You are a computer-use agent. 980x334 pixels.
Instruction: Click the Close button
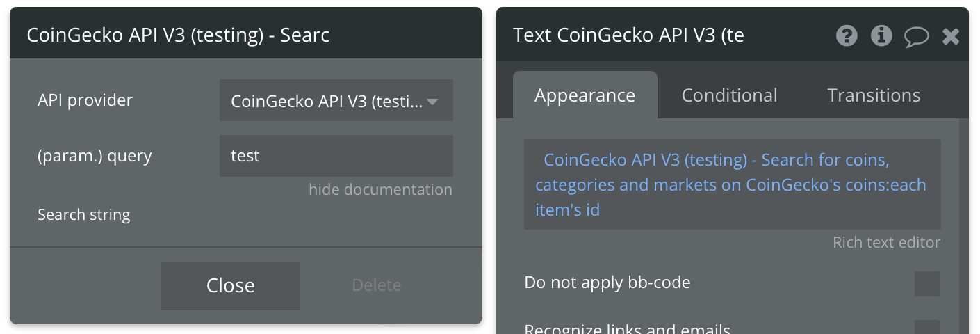(231, 285)
